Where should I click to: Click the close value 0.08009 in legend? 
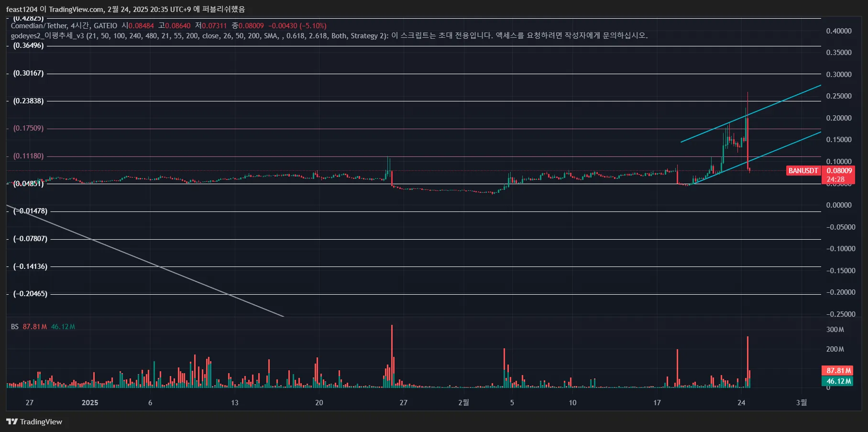click(x=251, y=25)
